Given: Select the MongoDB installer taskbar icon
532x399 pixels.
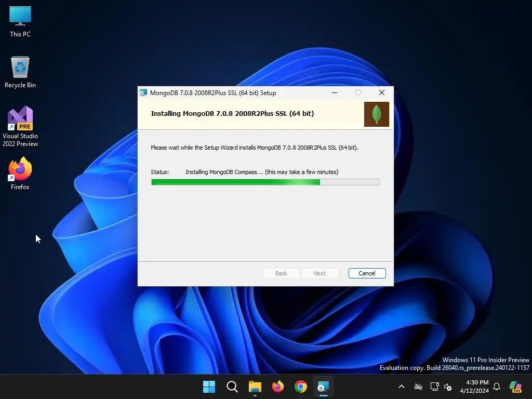Looking at the screenshot, I should (323, 387).
